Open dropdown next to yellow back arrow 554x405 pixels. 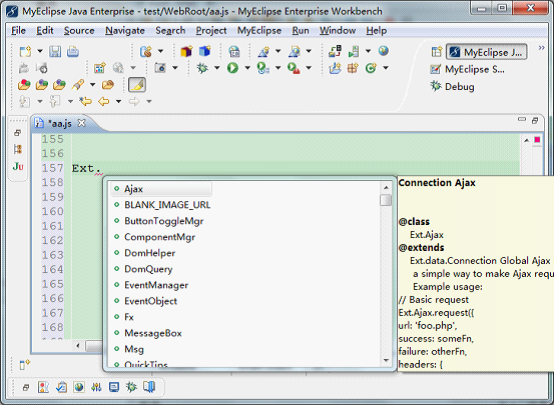tap(118, 101)
